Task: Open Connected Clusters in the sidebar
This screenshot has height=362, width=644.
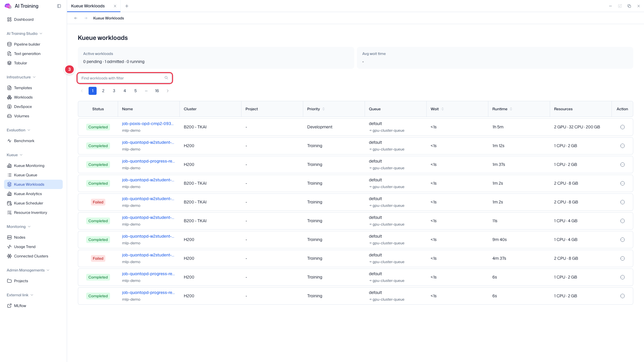Action: (33, 256)
